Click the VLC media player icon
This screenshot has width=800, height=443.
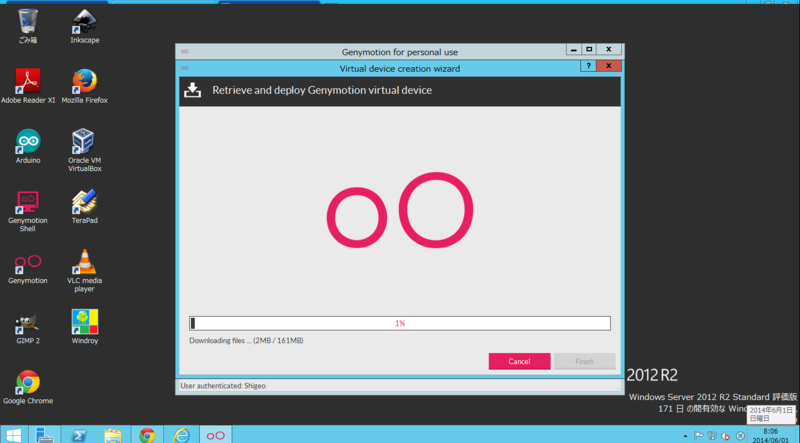tap(85, 270)
